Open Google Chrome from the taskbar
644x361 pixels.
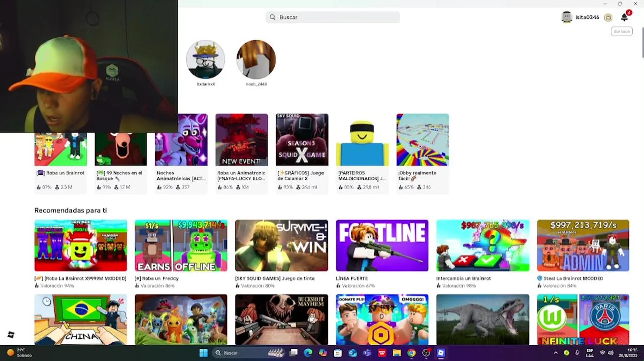(x=411, y=353)
